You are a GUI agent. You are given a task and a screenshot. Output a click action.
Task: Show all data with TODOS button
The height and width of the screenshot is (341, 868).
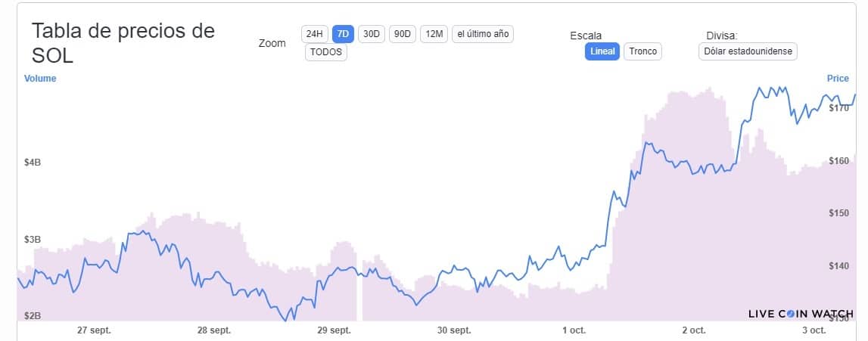click(326, 52)
